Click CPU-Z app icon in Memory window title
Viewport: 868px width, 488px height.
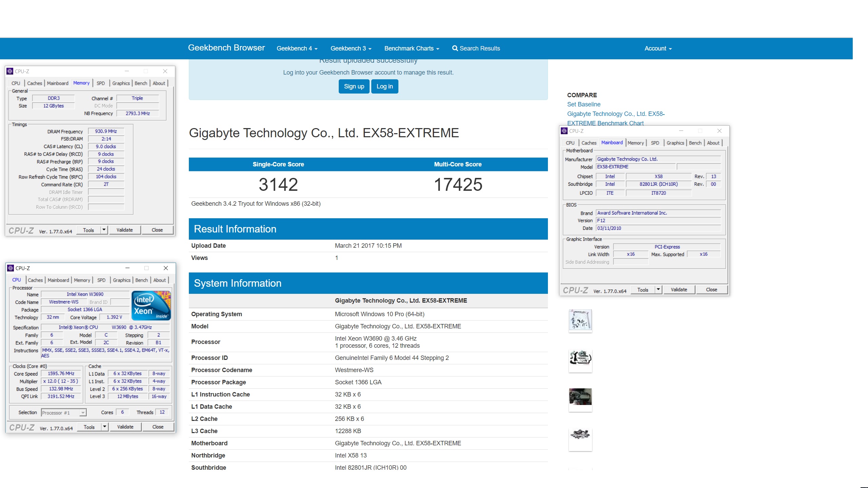pyautogui.click(x=10, y=71)
